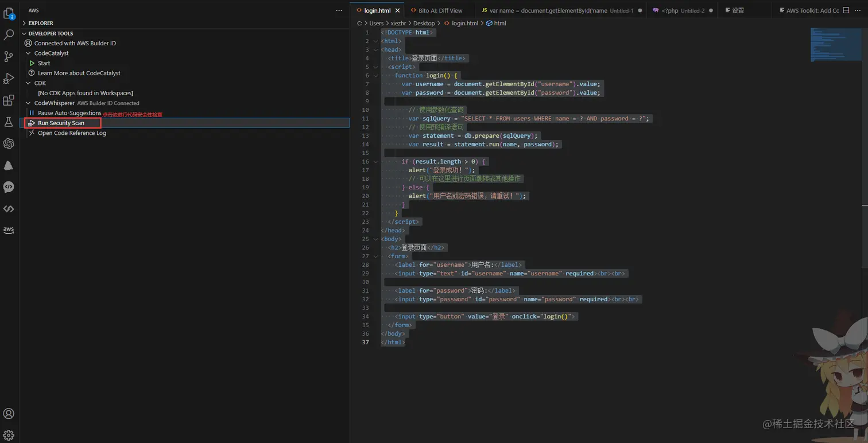
Task: Open the AWS side bar more actions menu
Action: point(339,10)
